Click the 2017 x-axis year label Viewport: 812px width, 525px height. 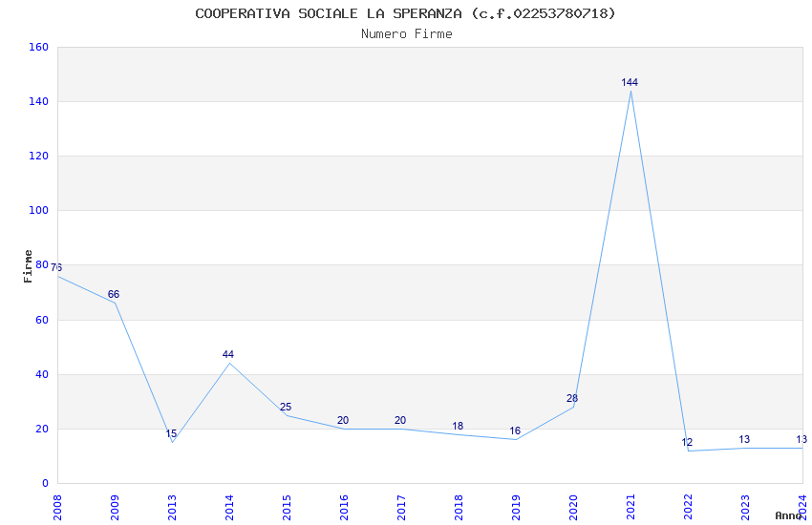(x=401, y=507)
